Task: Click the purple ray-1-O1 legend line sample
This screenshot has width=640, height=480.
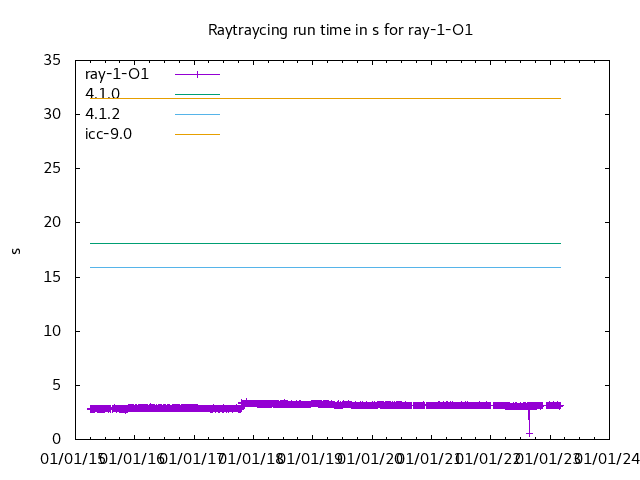Action: (197, 74)
